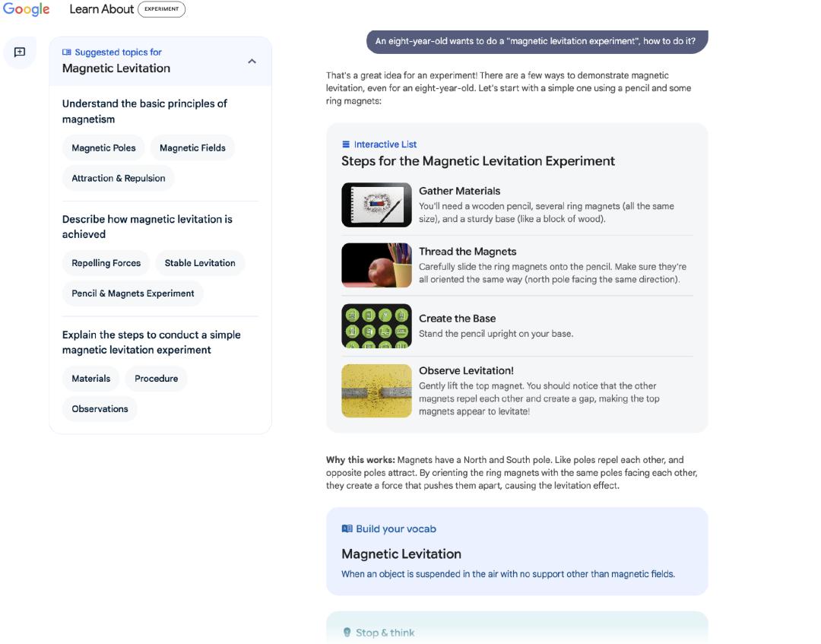Click the EXPERIMENT badge near Learn About
The width and height of the screenshot is (821, 644).
click(x=161, y=9)
